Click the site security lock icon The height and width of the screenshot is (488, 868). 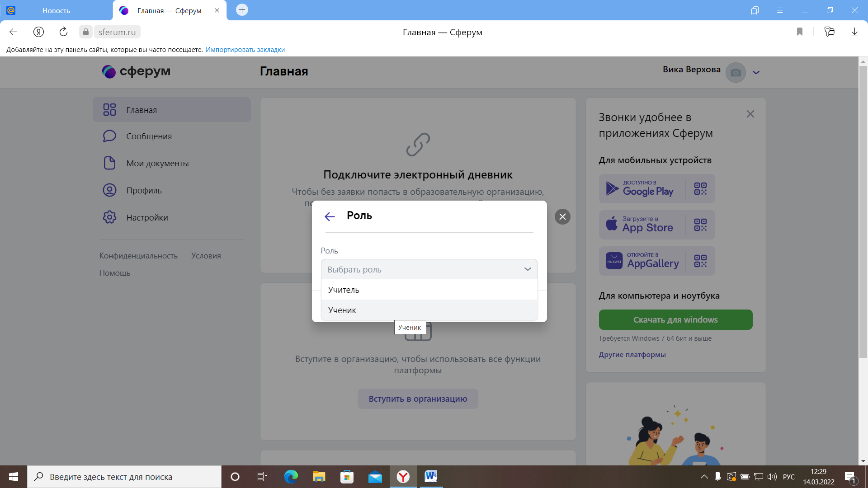[x=86, y=32]
